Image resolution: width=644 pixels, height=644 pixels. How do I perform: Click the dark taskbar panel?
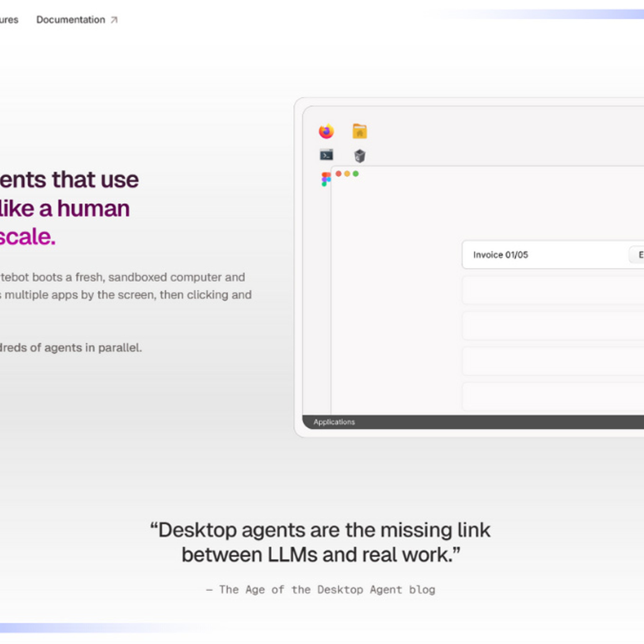pos(500,422)
